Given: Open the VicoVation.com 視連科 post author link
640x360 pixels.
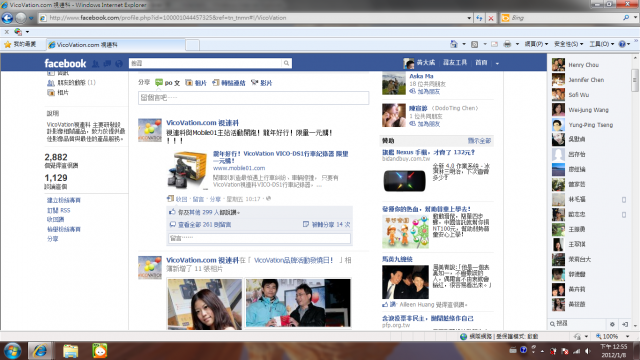Looking at the screenshot, I should point(202,122).
